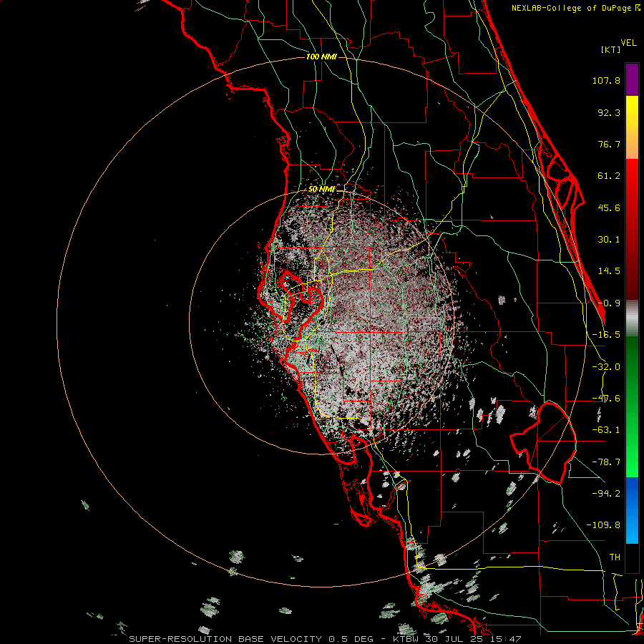Click the 76.7 velocity scale value

pos(609,144)
